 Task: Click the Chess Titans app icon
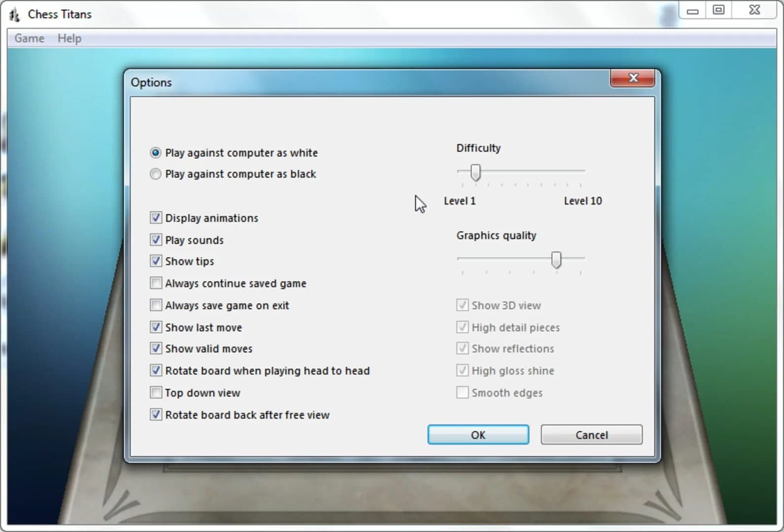pos(14,15)
